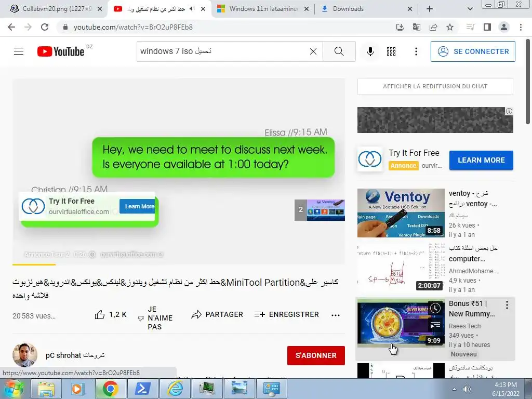Open the pC shrohat channel name
The width and height of the screenshot is (532, 399).
[x=75, y=355]
